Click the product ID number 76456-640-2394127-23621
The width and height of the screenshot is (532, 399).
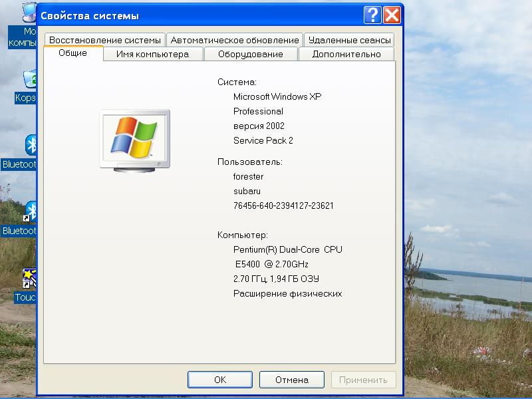[x=283, y=205]
